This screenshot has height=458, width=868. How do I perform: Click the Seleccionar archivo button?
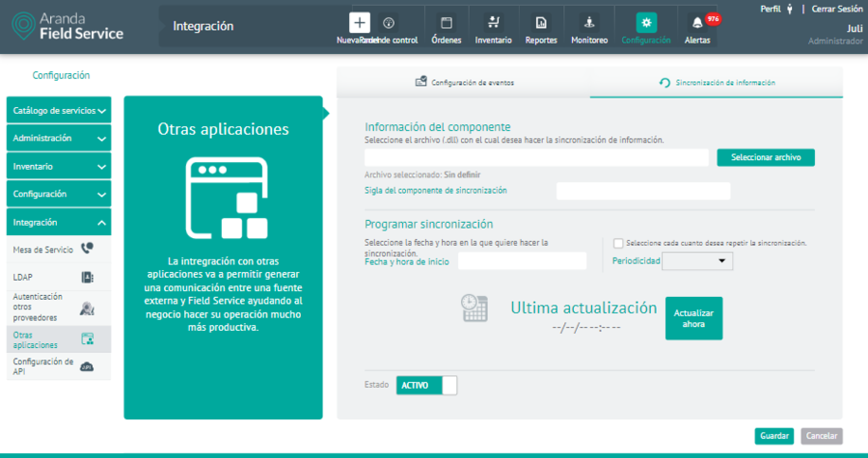point(766,157)
